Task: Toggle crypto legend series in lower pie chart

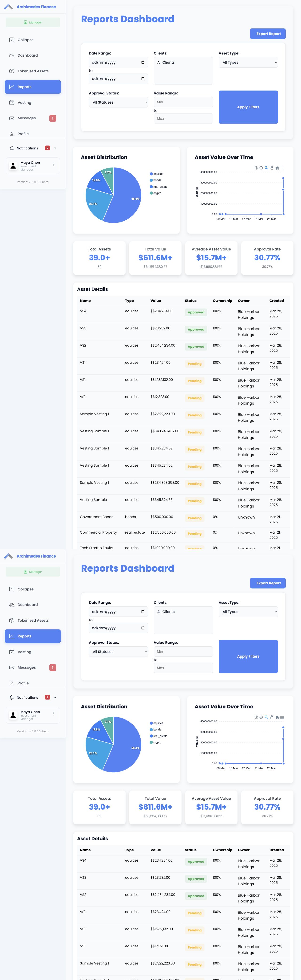Action: point(156,743)
